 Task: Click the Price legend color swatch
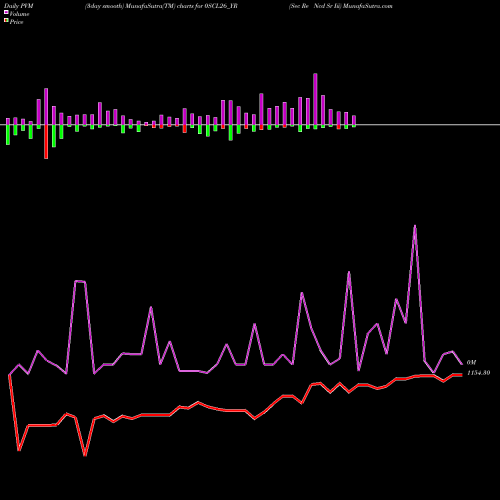pyautogui.click(x=6, y=21)
